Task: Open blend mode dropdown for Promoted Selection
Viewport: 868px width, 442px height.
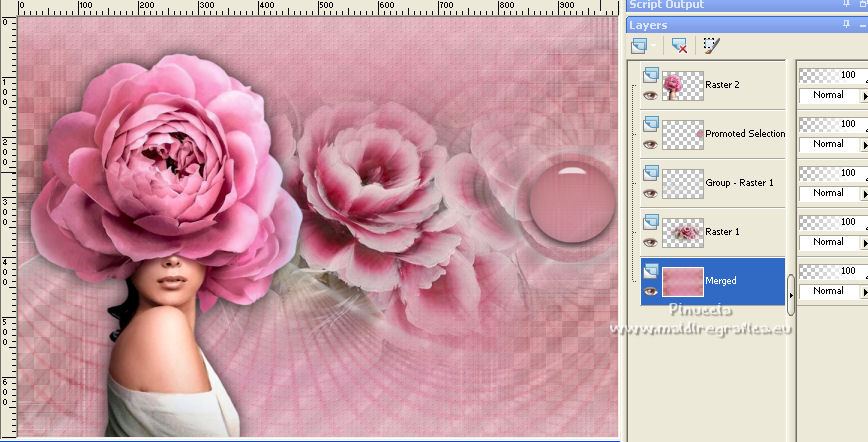Action: (x=864, y=145)
